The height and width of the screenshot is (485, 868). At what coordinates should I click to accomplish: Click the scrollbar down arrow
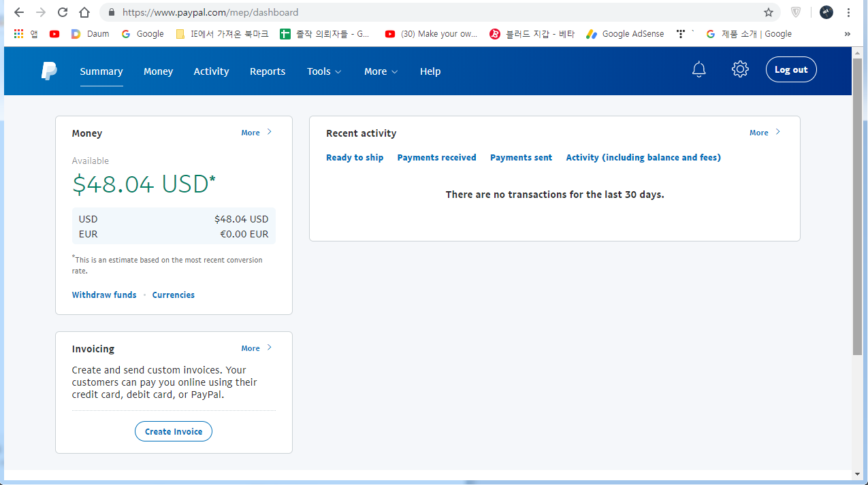(857, 474)
